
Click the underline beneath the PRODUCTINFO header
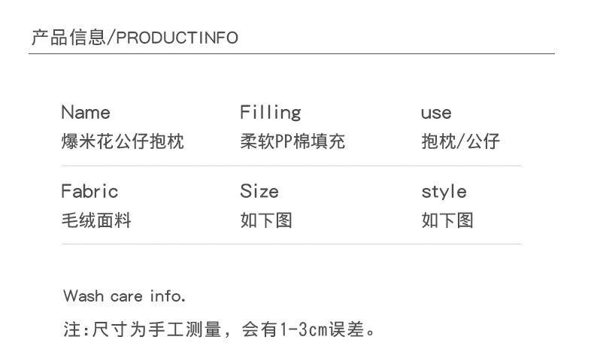click(x=292, y=53)
